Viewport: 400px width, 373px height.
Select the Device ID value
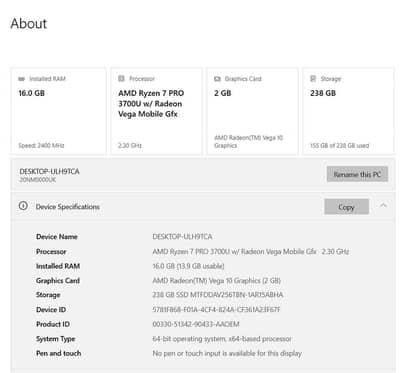point(216,310)
